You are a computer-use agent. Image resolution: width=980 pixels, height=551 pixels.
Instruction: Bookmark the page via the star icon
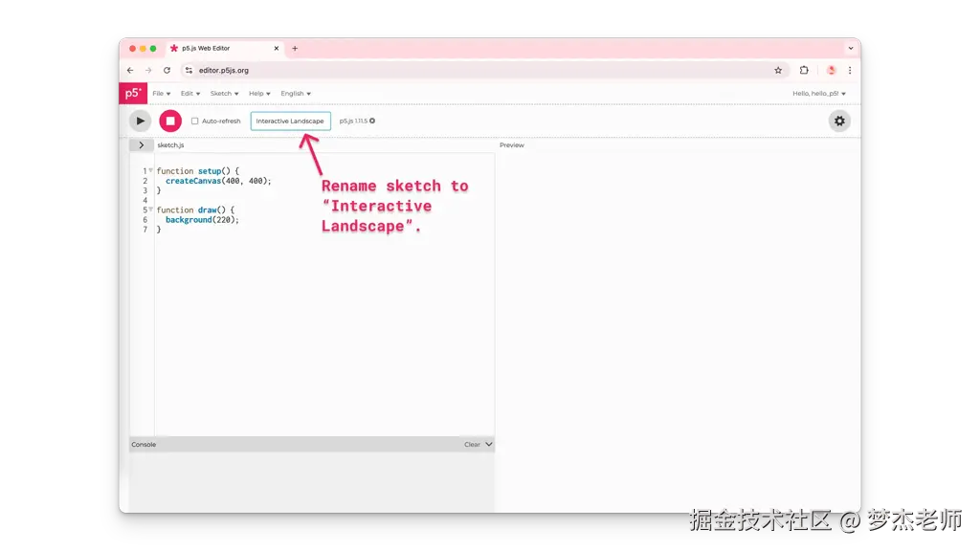point(778,69)
